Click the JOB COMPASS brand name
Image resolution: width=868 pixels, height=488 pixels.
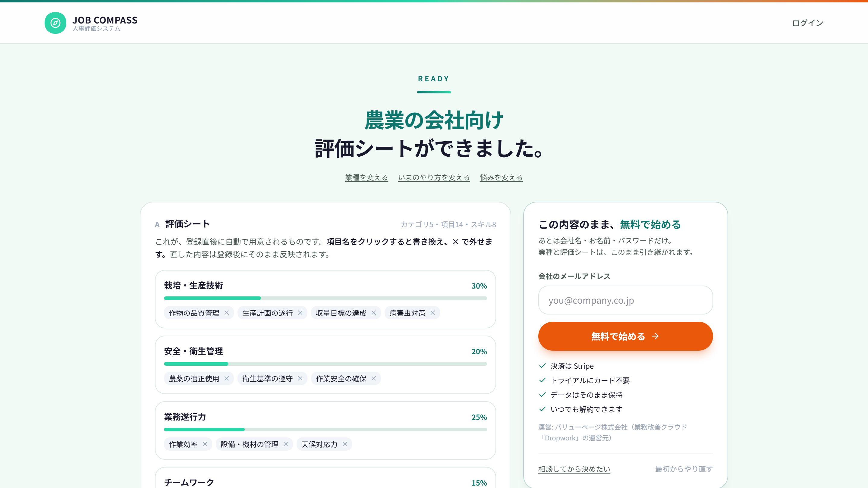pyautogui.click(x=105, y=20)
